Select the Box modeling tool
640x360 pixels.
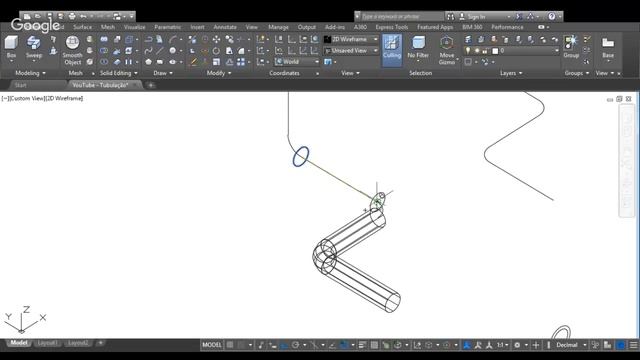pyautogui.click(x=11, y=47)
